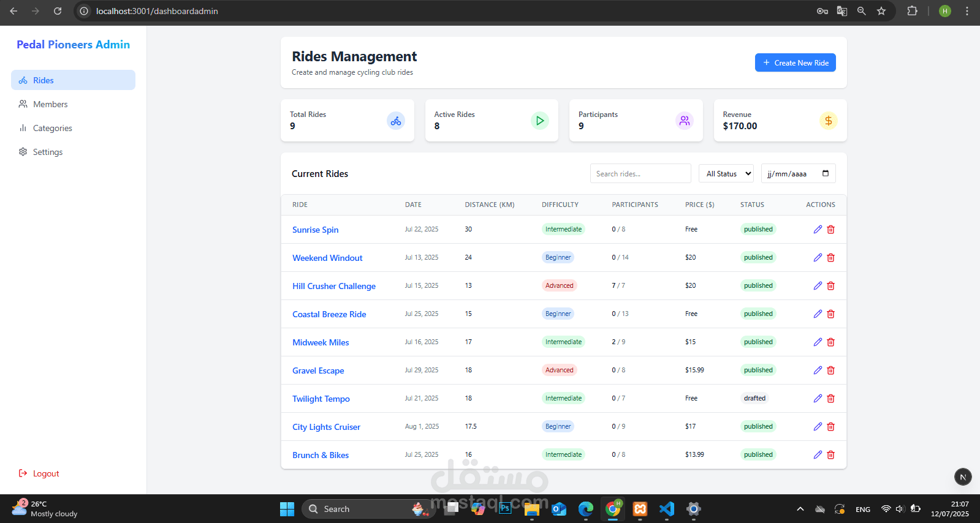Viewport: 980px width, 523px height.
Task: Show hidden system tray icons chevron
Action: point(800,509)
